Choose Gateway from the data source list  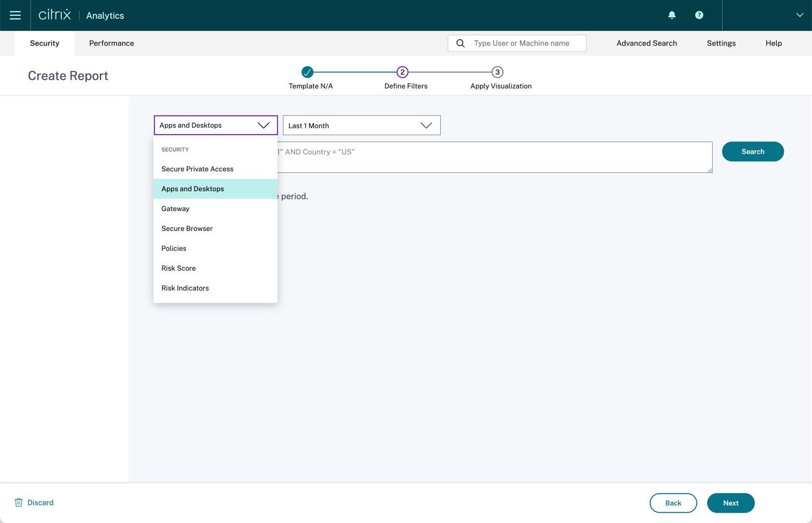pyautogui.click(x=175, y=209)
